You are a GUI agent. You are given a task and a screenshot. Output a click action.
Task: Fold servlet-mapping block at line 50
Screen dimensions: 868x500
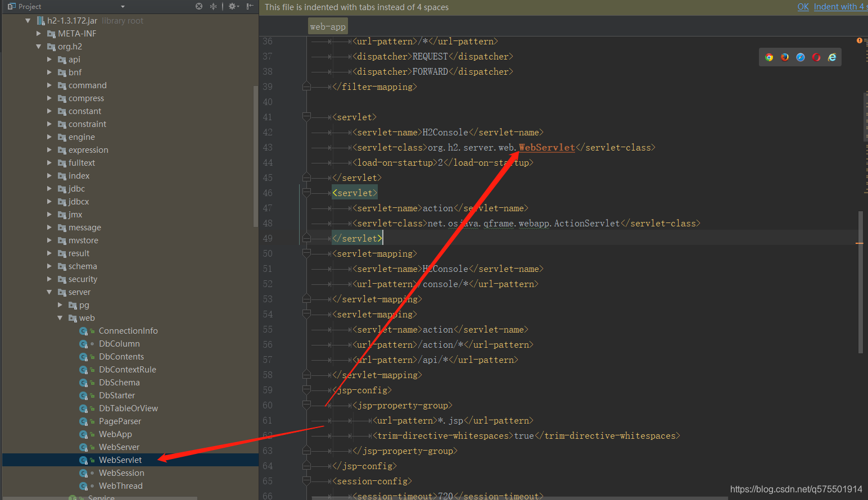pyautogui.click(x=306, y=253)
